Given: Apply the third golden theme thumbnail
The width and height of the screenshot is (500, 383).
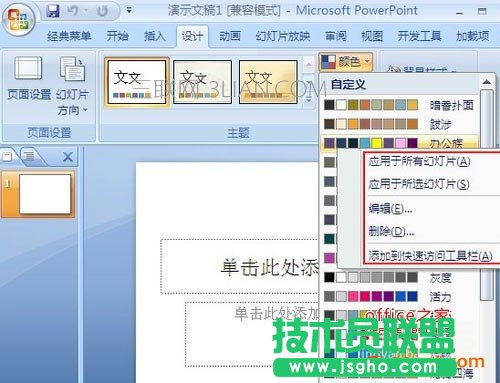Looking at the screenshot, I should click(x=268, y=82).
